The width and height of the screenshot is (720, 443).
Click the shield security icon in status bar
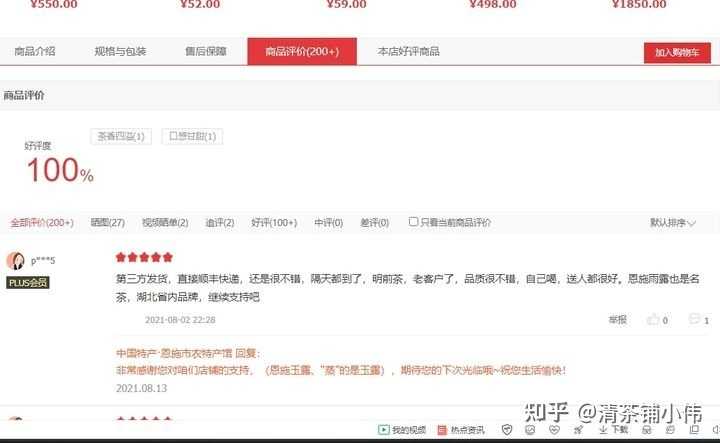click(507, 430)
